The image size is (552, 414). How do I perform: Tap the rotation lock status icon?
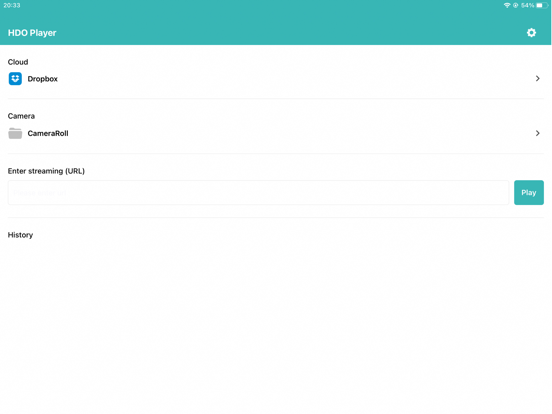pyautogui.click(x=515, y=5)
